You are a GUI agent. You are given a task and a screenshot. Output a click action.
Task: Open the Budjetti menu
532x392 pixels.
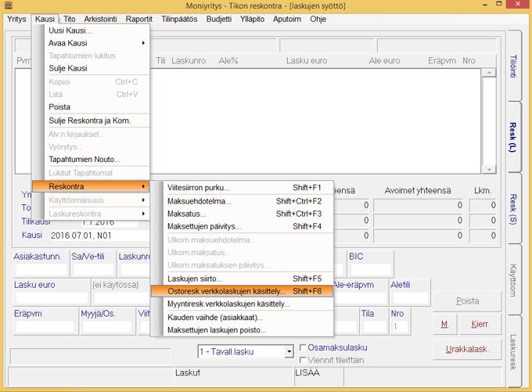point(219,19)
